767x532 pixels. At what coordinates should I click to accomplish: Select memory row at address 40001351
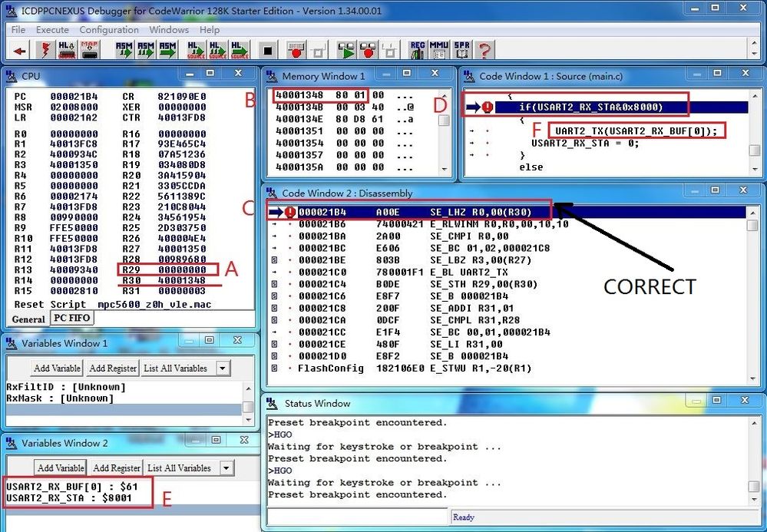tap(345, 131)
